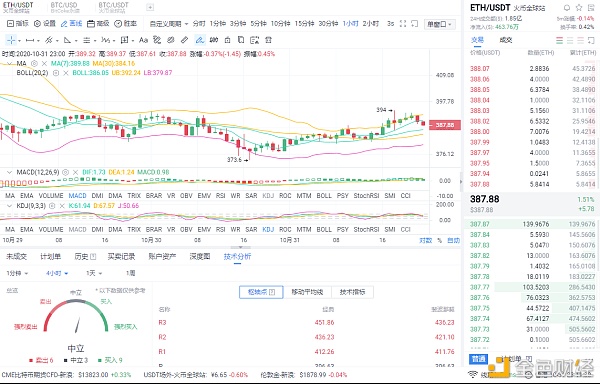
Task: Click the 移动平均线 moving averages button
Action: (307, 292)
